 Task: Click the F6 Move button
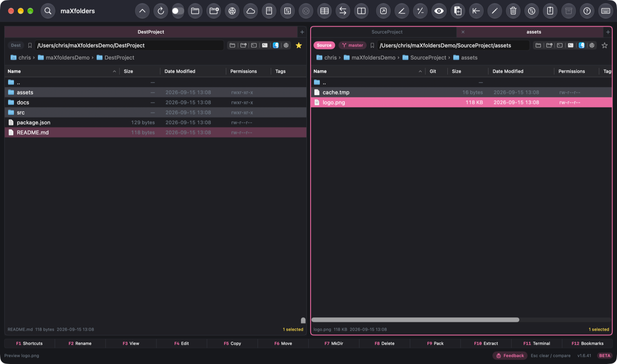point(283,343)
